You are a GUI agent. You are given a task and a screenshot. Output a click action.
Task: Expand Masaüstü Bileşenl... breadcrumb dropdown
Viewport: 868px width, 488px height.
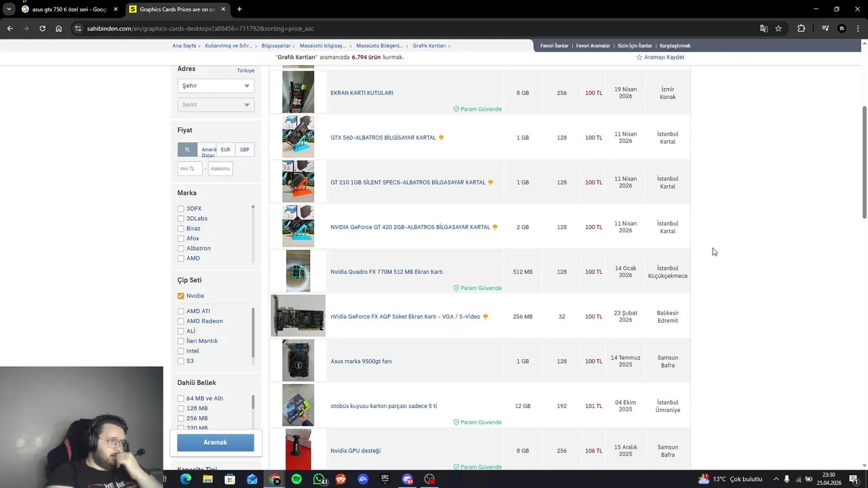tap(408, 45)
